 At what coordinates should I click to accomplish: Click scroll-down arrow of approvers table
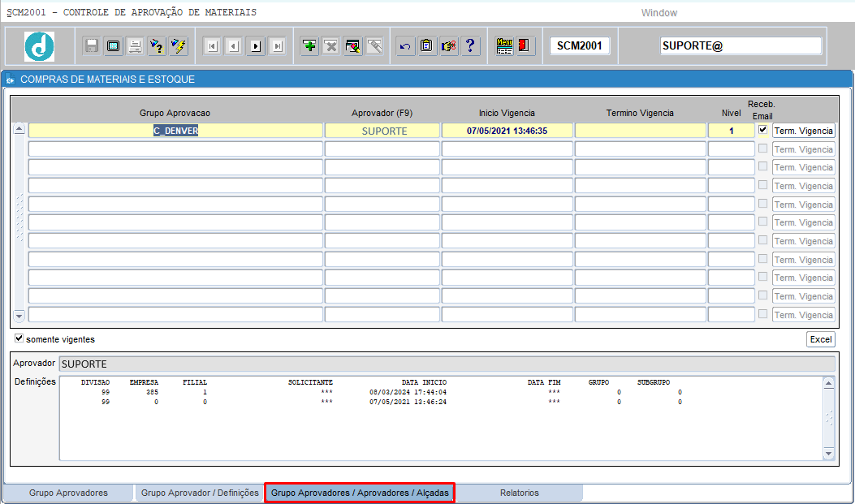(x=19, y=316)
